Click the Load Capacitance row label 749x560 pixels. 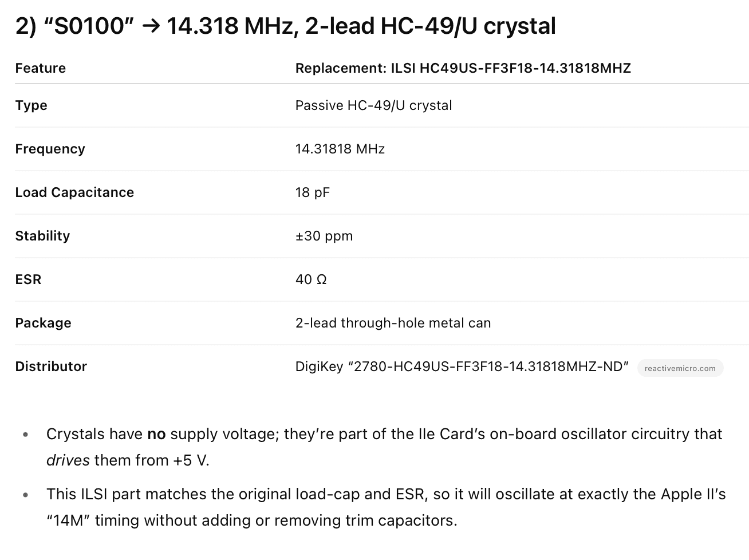coord(74,192)
